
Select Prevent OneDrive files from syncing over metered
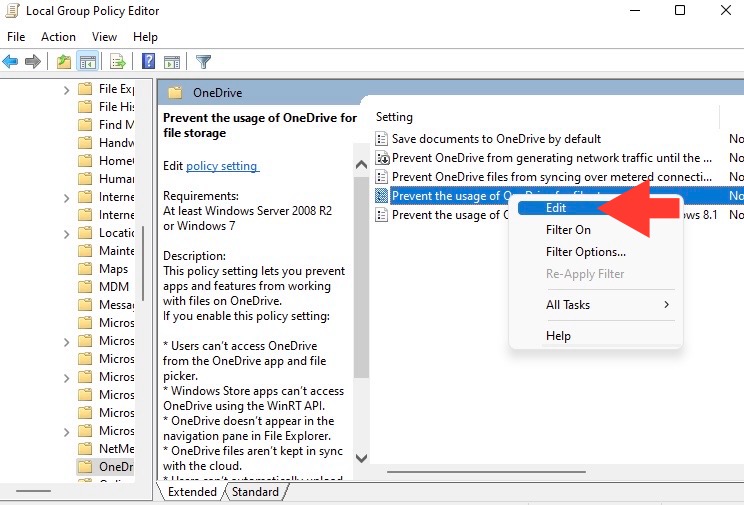pos(551,177)
